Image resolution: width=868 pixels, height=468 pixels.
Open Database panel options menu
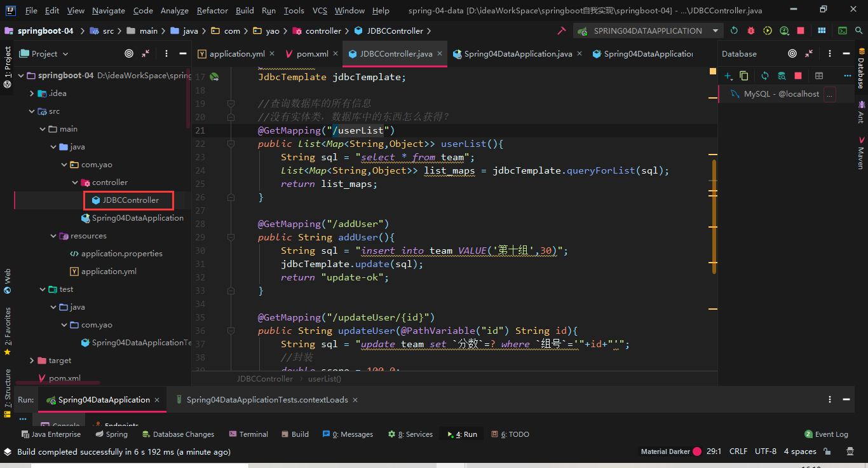(x=829, y=54)
